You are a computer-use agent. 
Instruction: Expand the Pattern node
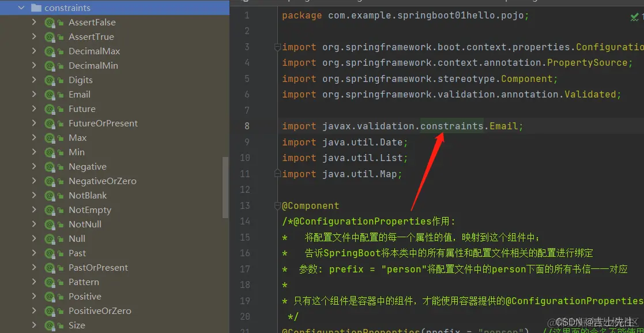[x=34, y=282]
